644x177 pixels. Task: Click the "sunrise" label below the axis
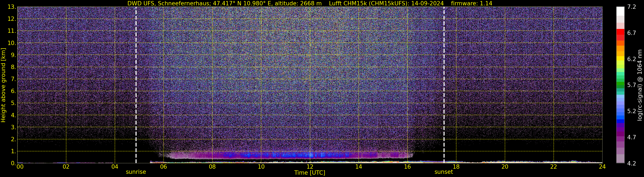(136, 172)
